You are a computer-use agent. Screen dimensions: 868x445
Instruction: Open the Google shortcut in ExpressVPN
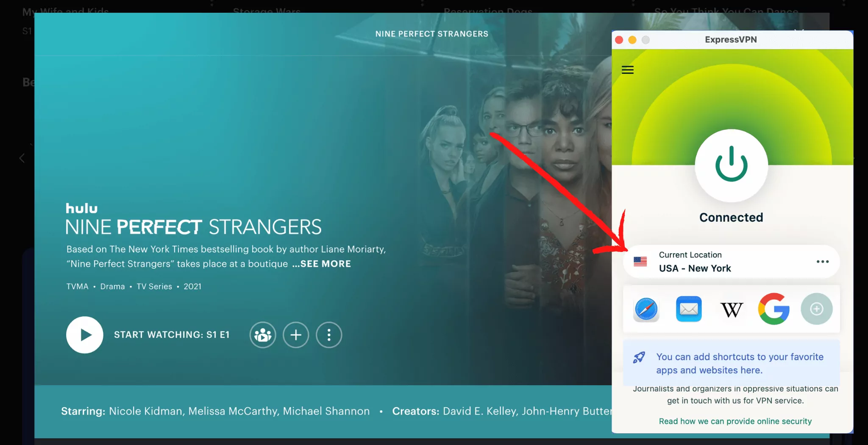pyautogui.click(x=774, y=309)
